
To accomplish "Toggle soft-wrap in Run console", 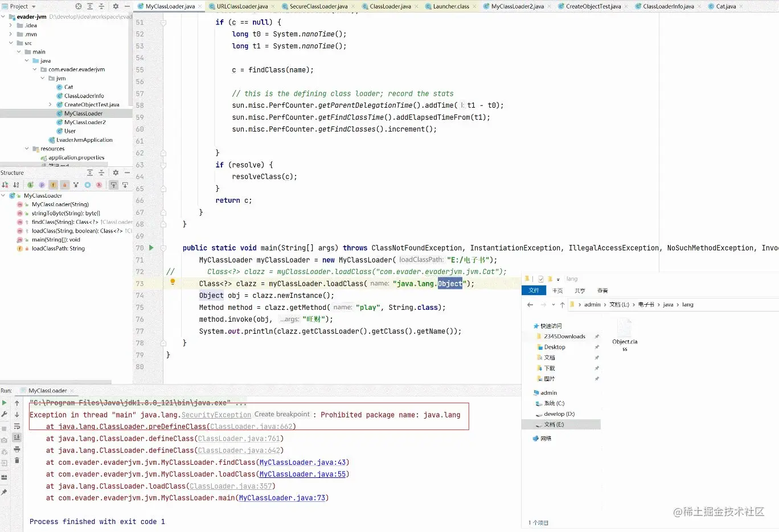I will [x=17, y=427].
